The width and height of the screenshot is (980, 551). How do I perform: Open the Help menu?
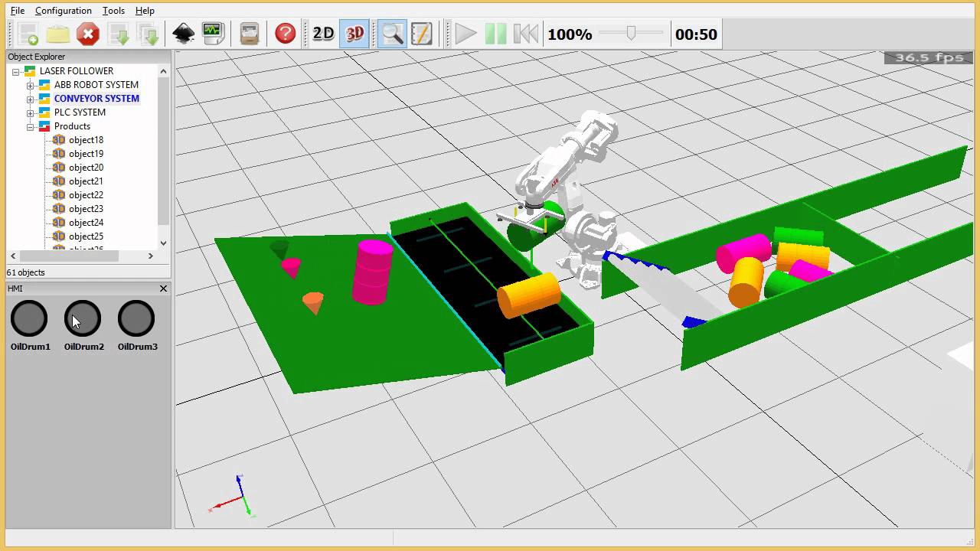tap(145, 11)
